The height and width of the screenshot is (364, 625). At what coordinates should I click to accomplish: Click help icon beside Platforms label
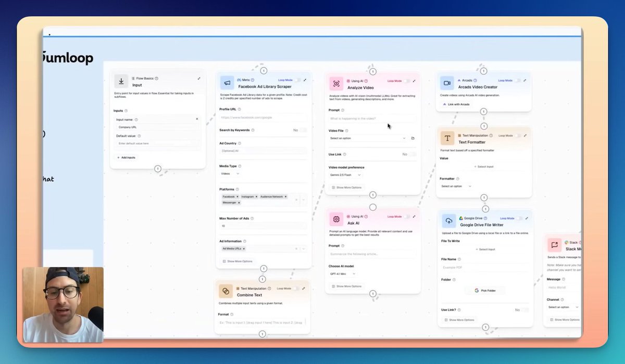[x=238, y=189]
